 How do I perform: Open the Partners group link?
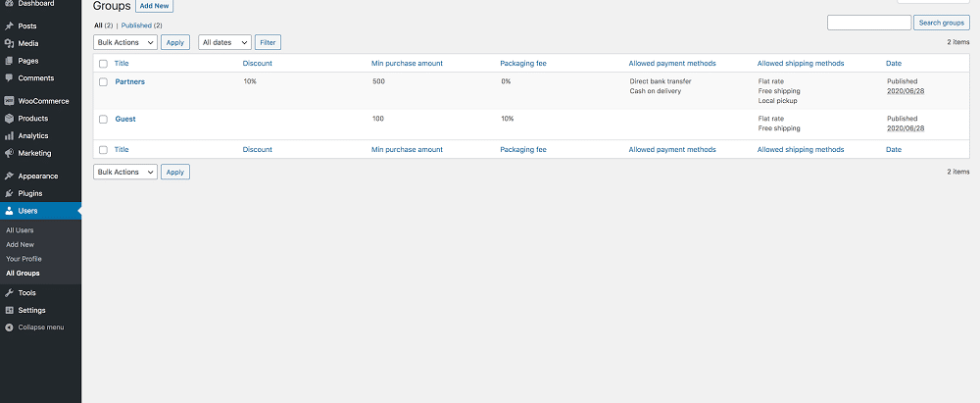tap(130, 82)
